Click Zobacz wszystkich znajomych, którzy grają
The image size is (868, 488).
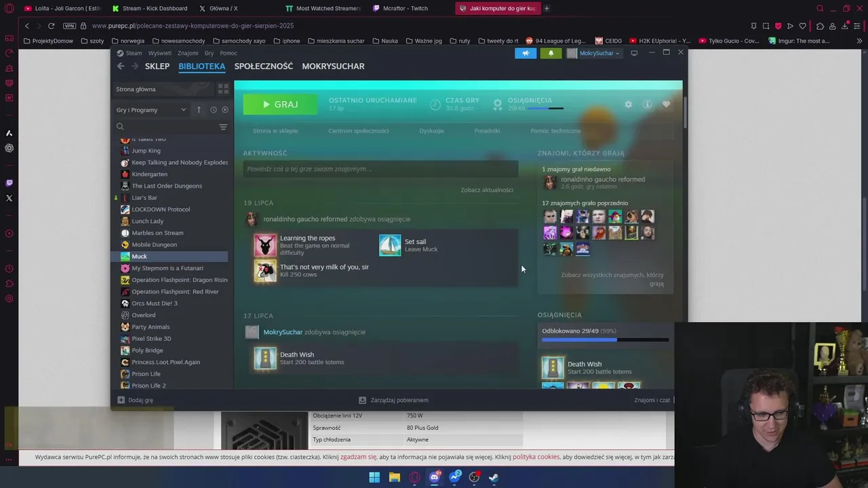click(612, 279)
